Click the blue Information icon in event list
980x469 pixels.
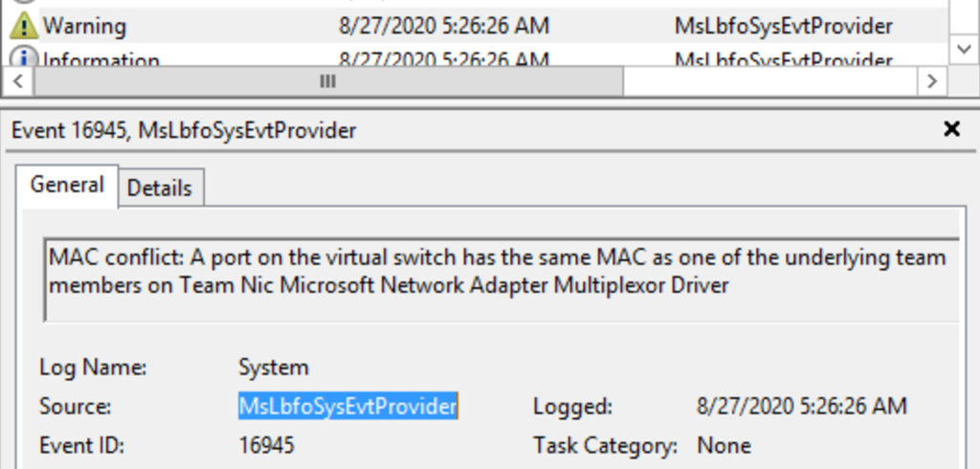pyautogui.click(x=23, y=59)
